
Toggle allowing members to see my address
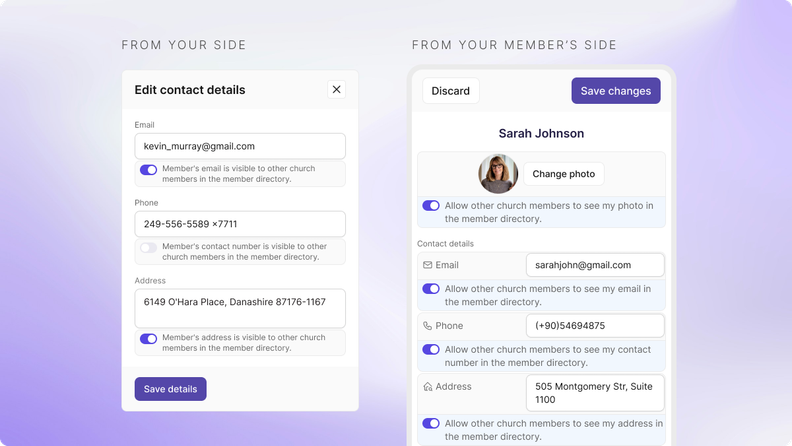[431, 423]
